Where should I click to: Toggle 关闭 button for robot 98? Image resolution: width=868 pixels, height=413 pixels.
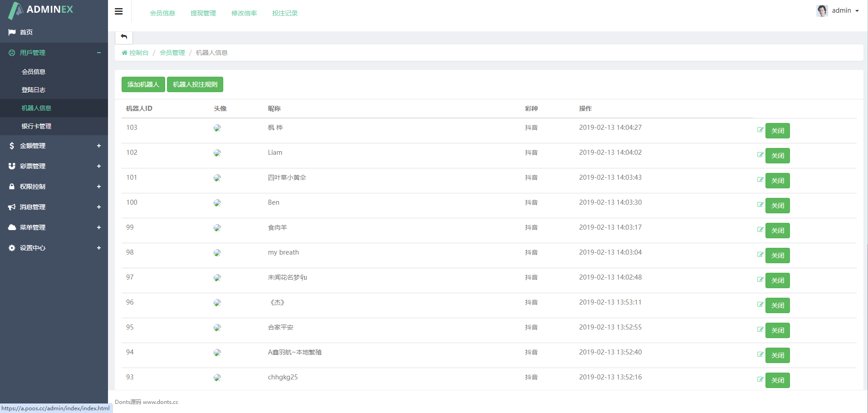click(x=777, y=256)
